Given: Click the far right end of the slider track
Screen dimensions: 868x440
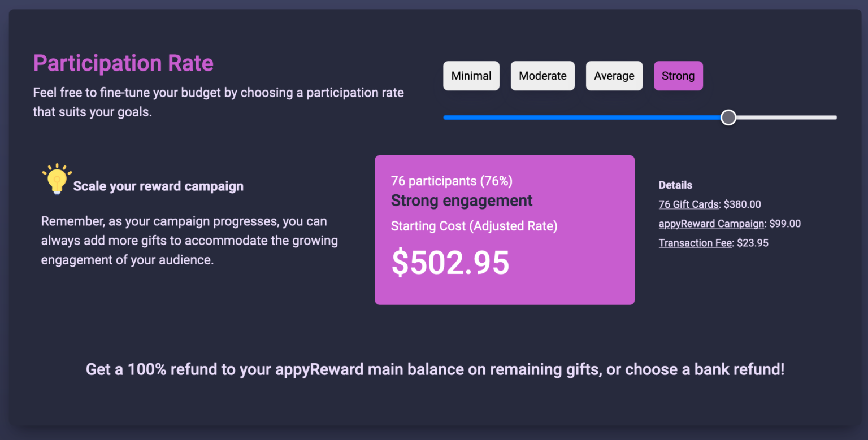Looking at the screenshot, I should [834, 117].
